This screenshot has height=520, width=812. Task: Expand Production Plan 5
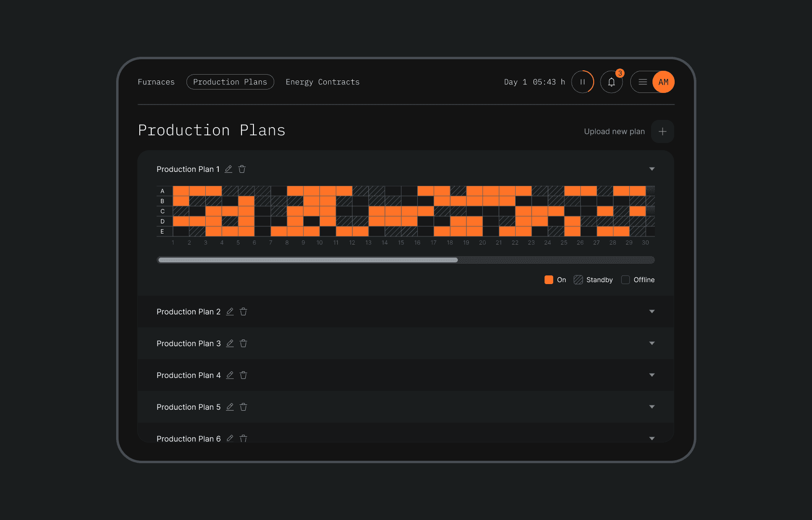click(x=652, y=407)
